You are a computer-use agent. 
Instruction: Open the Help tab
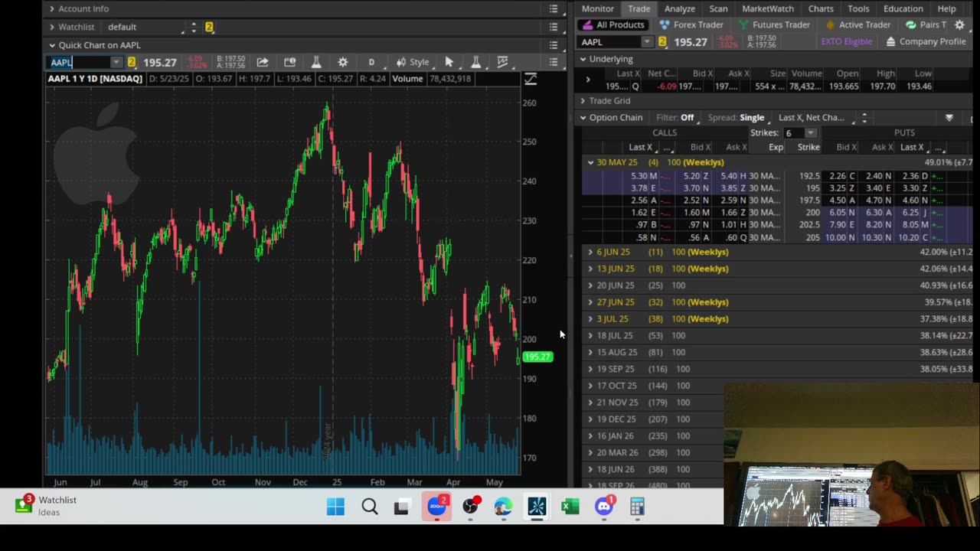(x=946, y=8)
